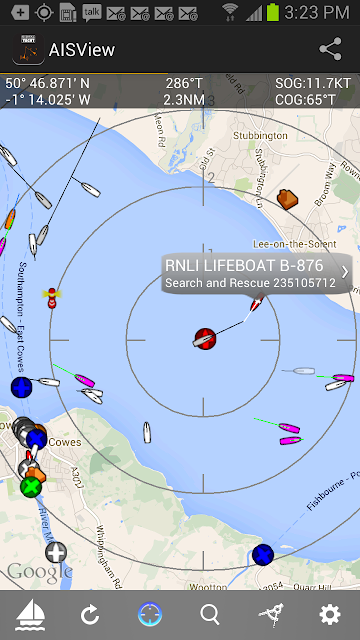Refresh AIS data with the reload icon
Viewport: 360px width, 640px height.
click(x=90, y=615)
